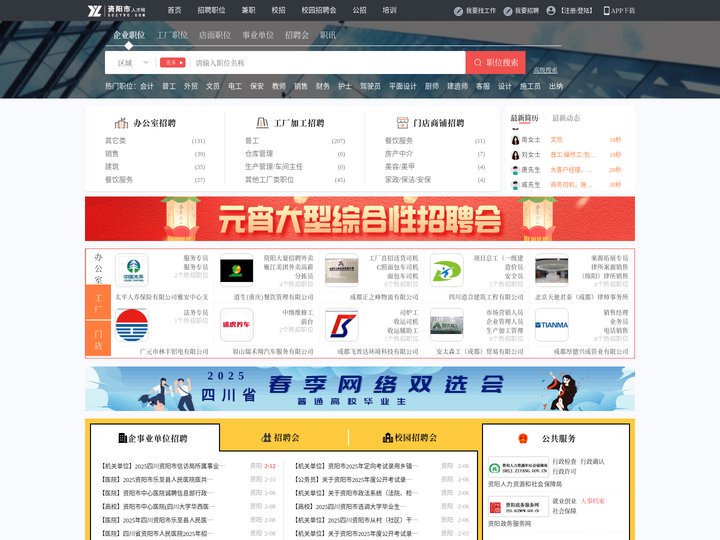This screenshot has height=540, width=720.
Task: Click the 我要招聘 checkmark icon
Action: [508, 11]
